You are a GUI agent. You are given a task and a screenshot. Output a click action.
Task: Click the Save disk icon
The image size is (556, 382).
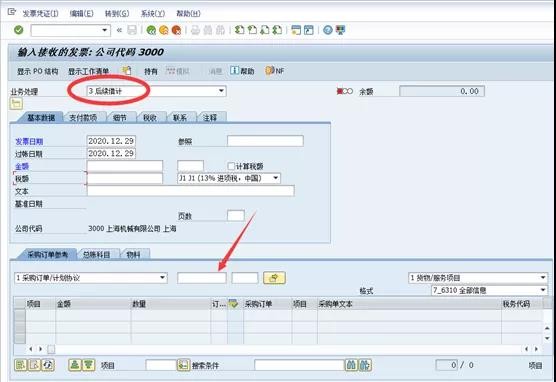point(132,30)
